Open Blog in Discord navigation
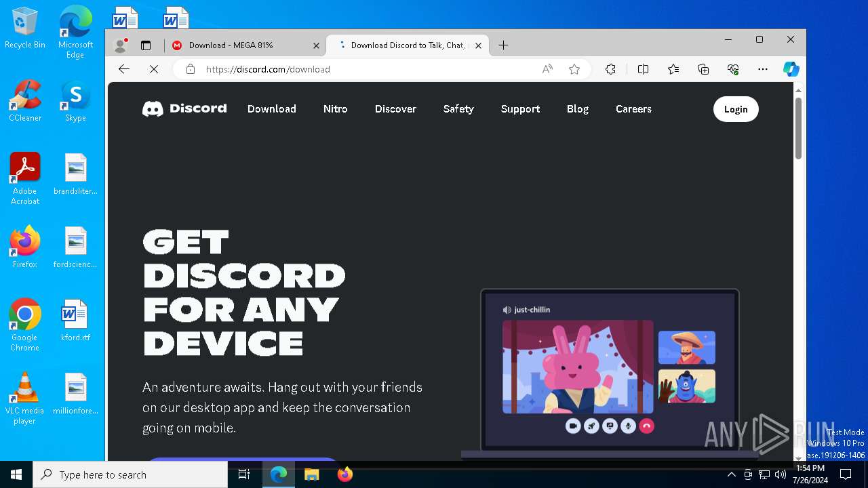Viewport: 868px width, 488px height. point(578,108)
